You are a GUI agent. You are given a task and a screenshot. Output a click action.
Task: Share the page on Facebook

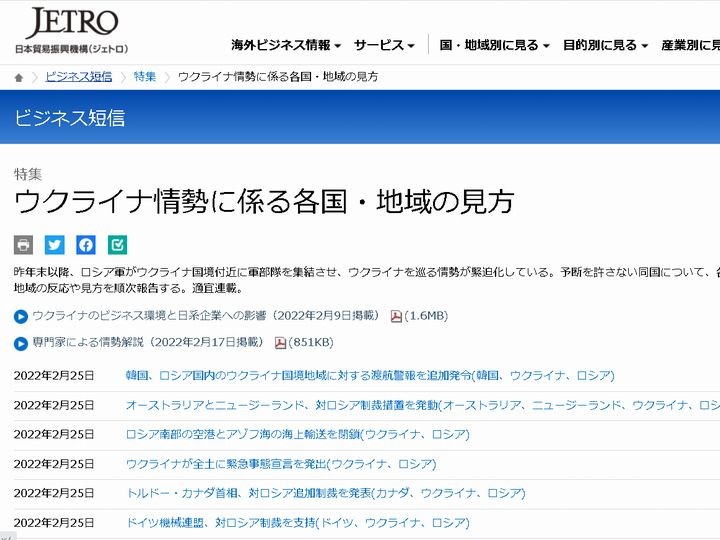[x=86, y=245]
